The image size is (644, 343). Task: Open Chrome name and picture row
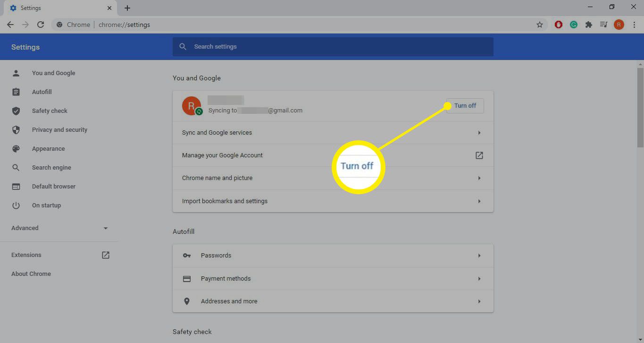333,178
